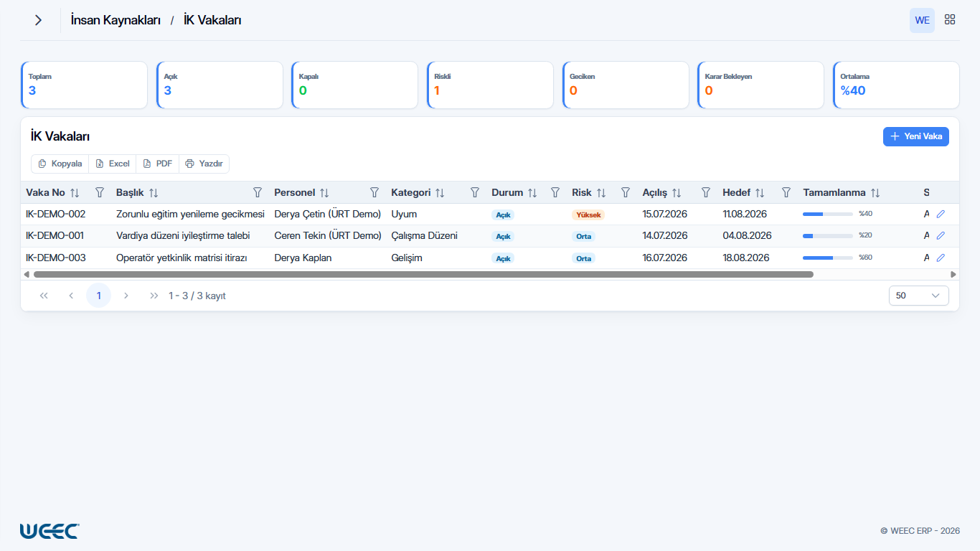This screenshot has height=551, width=980.
Task: Open the Personel column filter
Action: point(374,192)
